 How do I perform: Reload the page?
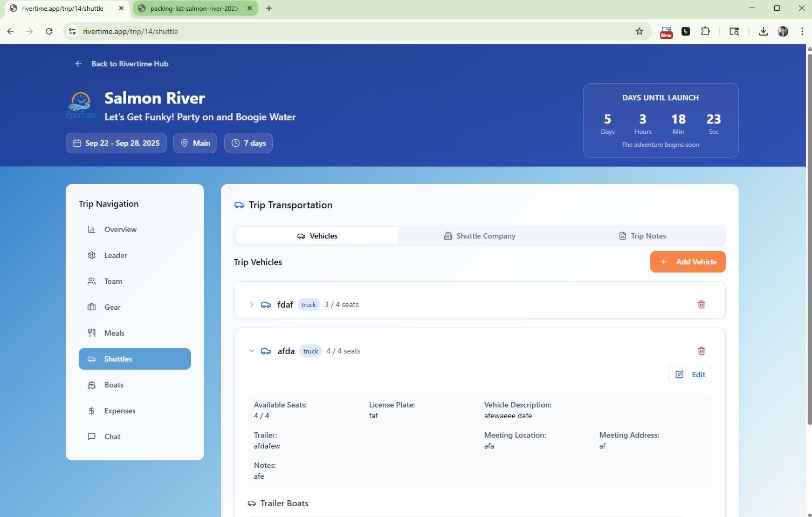coord(49,31)
